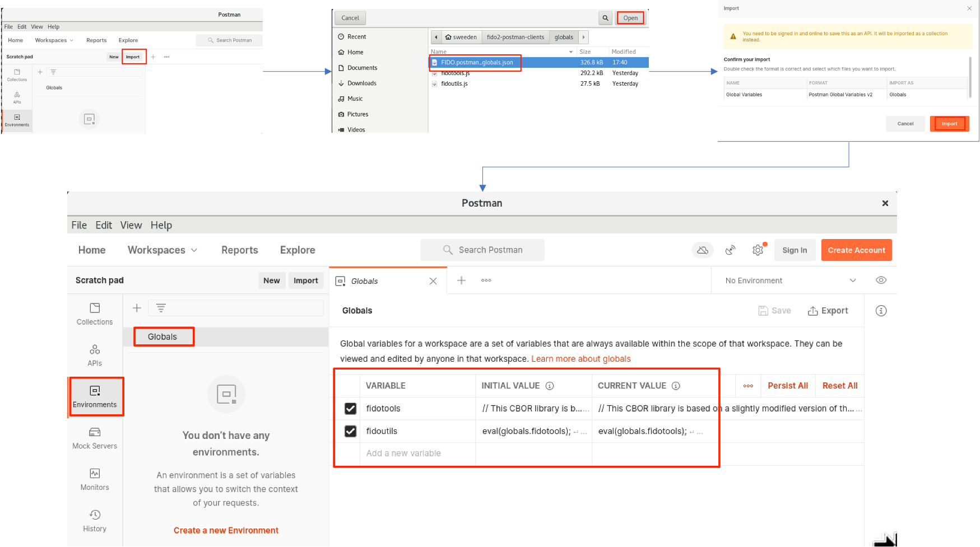Open Mock Servers in the sidebar
This screenshot has width=980, height=547.
click(x=95, y=438)
